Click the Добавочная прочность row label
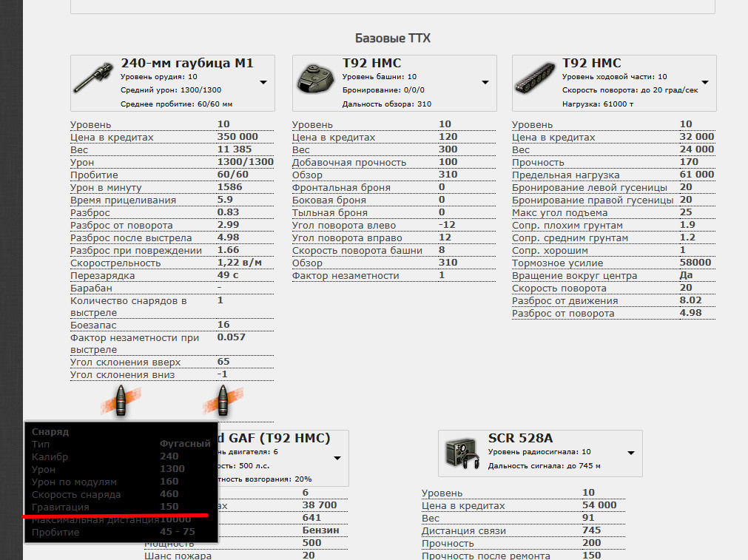This screenshot has width=748, height=560. (x=349, y=163)
